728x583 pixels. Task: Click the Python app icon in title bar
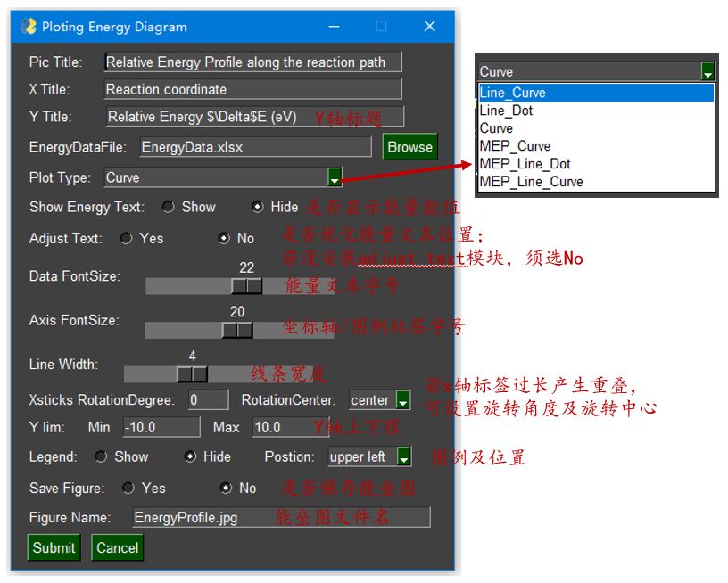[x=29, y=27]
